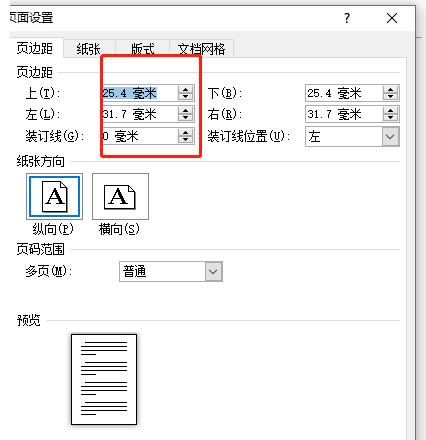Click the page preview thumbnail

click(104, 379)
